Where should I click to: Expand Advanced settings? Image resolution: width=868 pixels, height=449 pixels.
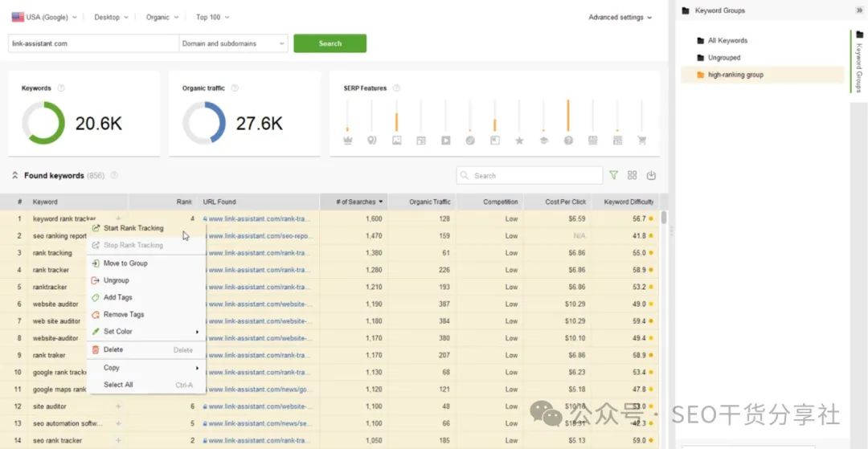(620, 17)
